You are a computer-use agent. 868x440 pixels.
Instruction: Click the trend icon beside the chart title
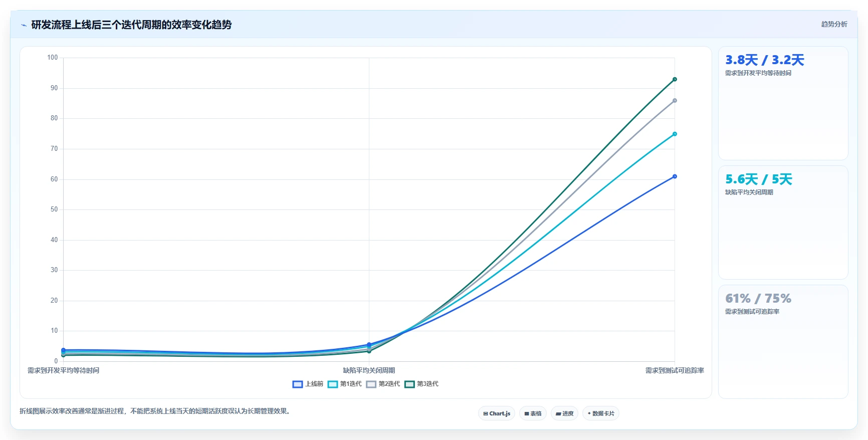tap(24, 25)
